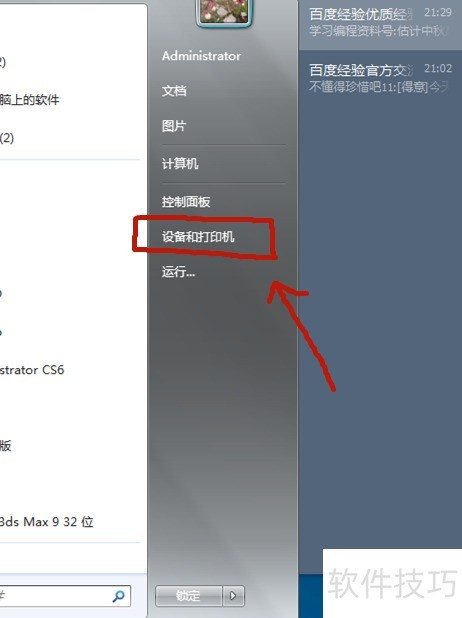
Task: Select the program entry ending in 版
Action: click(6, 446)
